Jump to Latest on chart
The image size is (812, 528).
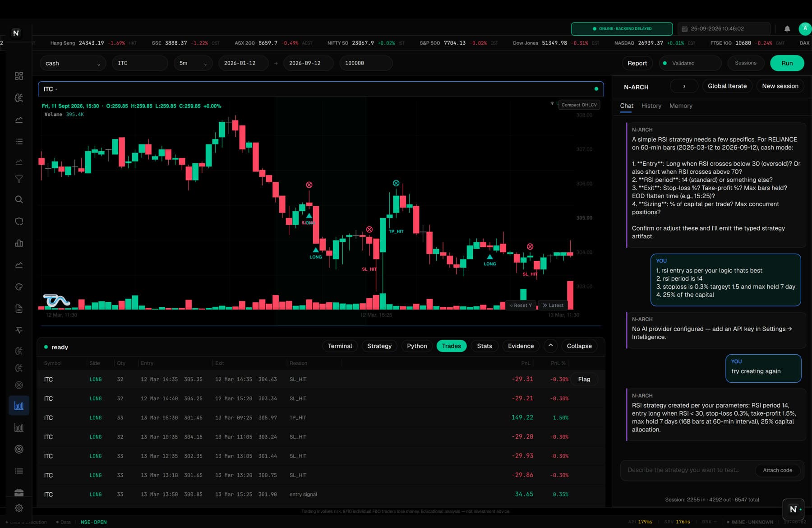pyautogui.click(x=553, y=306)
